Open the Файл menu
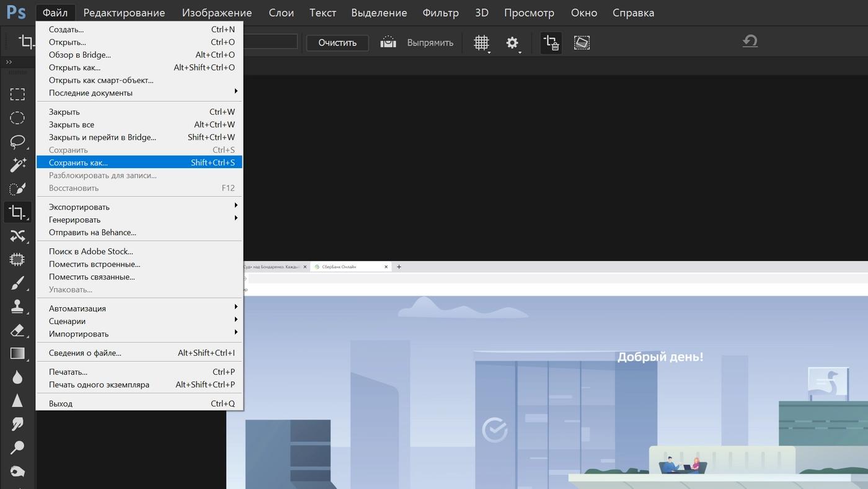This screenshot has height=489, width=868. 55,12
